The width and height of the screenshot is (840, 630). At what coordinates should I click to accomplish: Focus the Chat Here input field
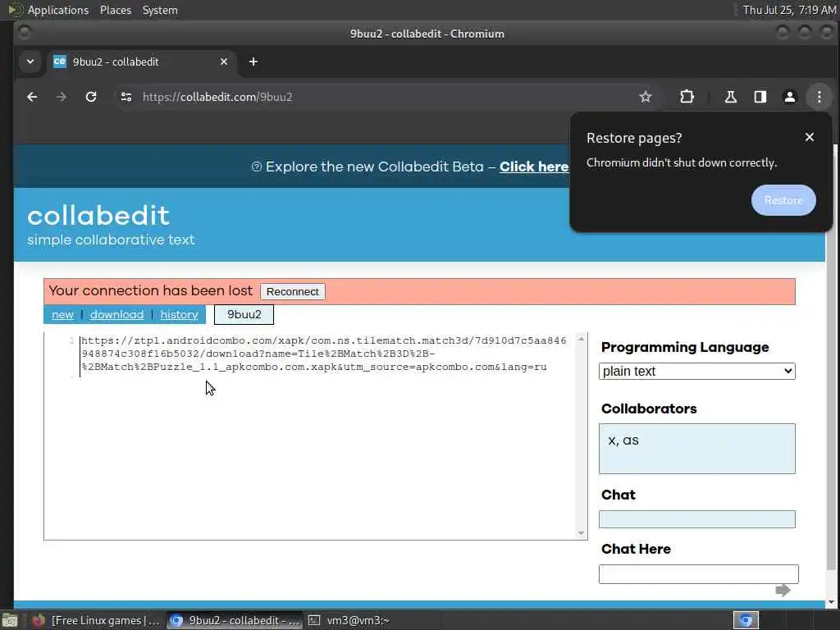[699, 573]
